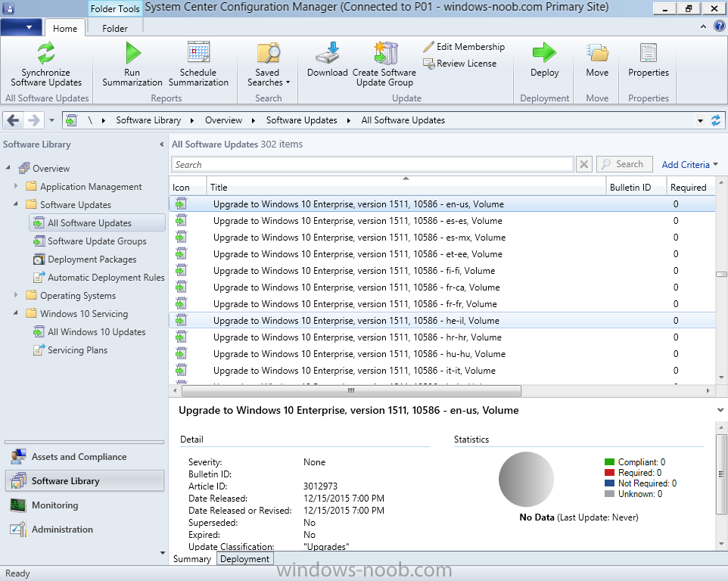Click into the Search text field
Image resolution: width=728 pixels, height=581 pixels.
[373, 164]
